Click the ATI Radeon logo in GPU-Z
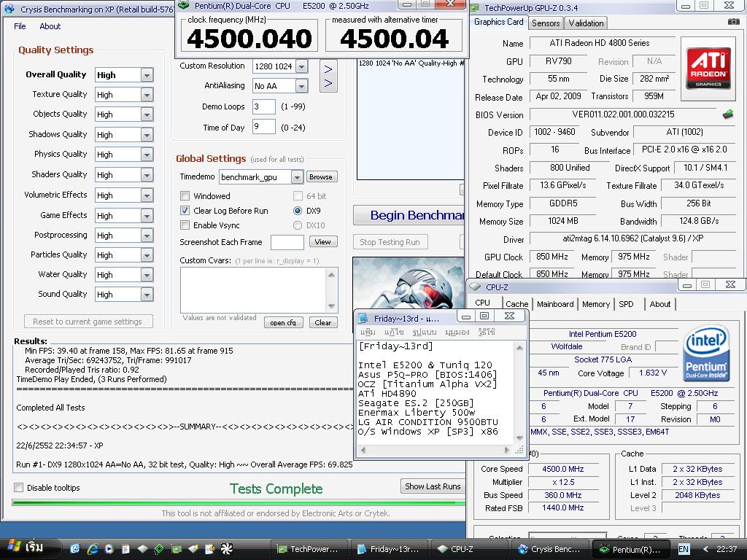The height and width of the screenshot is (560, 747). click(708, 68)
